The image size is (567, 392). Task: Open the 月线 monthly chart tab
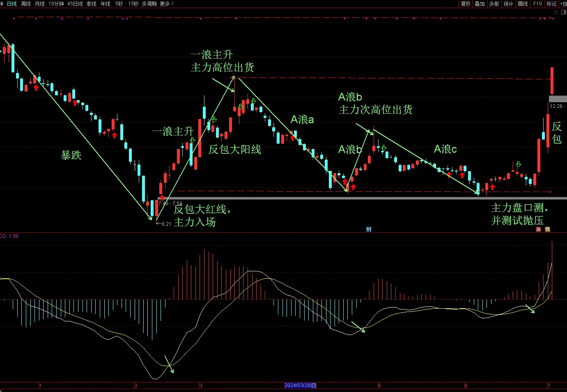click(x=40, y=4)
